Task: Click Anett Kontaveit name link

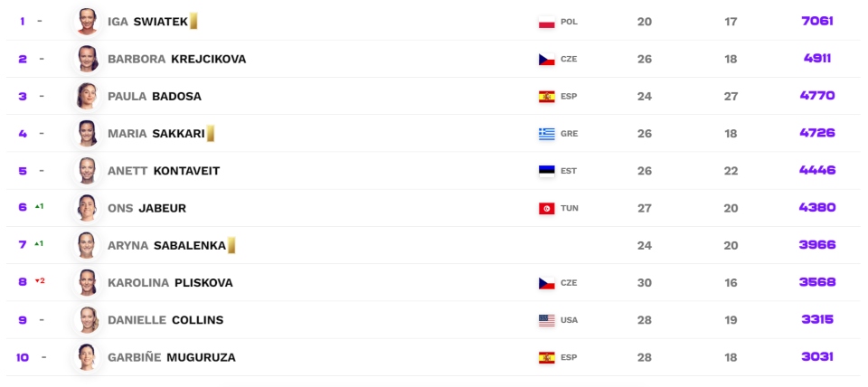Action: [x=163, y=171]
